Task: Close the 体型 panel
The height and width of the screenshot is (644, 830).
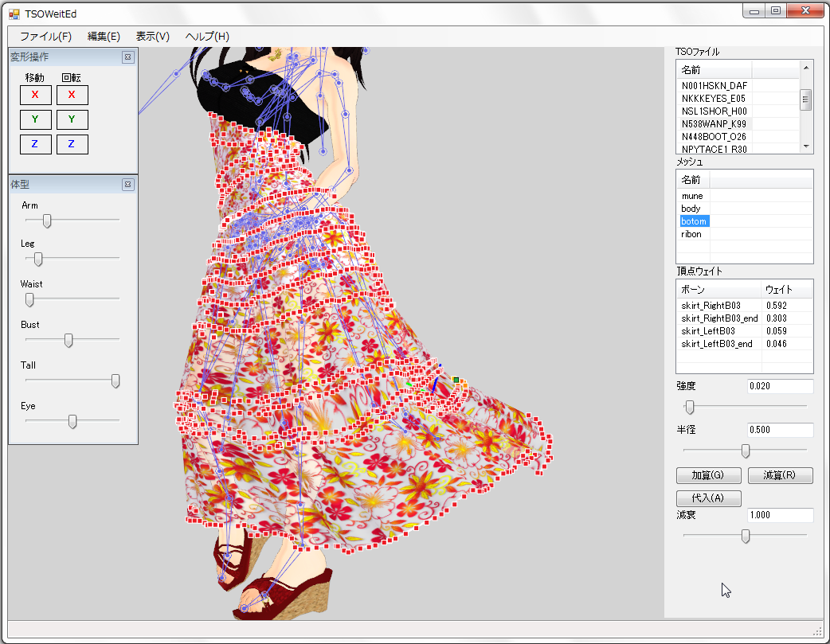Action: (127, 185)
